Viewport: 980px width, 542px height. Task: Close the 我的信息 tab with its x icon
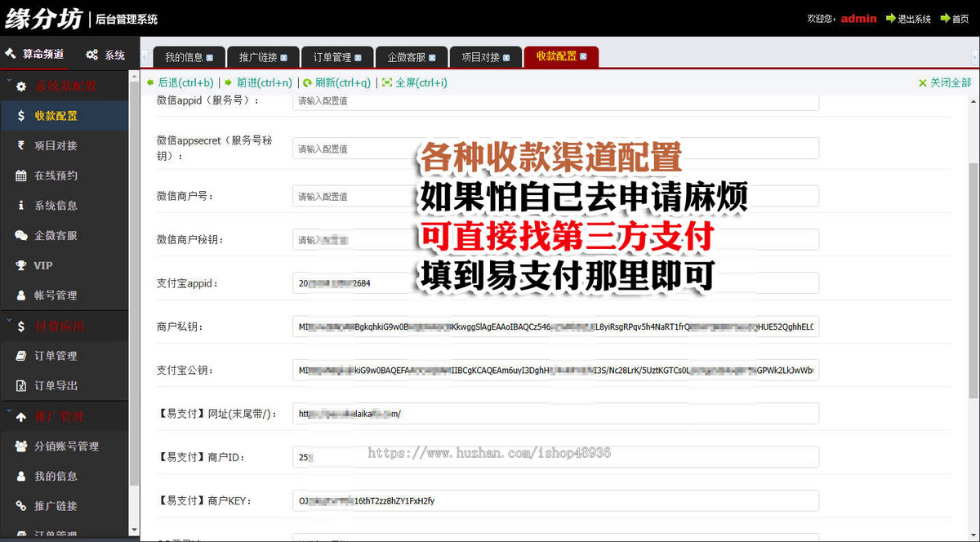pos(210,58)
